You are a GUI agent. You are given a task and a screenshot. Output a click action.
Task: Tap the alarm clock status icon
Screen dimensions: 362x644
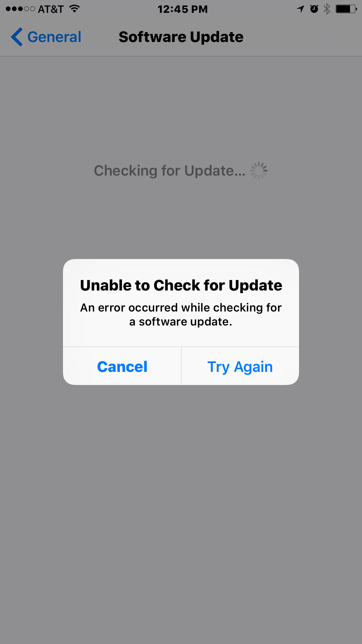314,9
